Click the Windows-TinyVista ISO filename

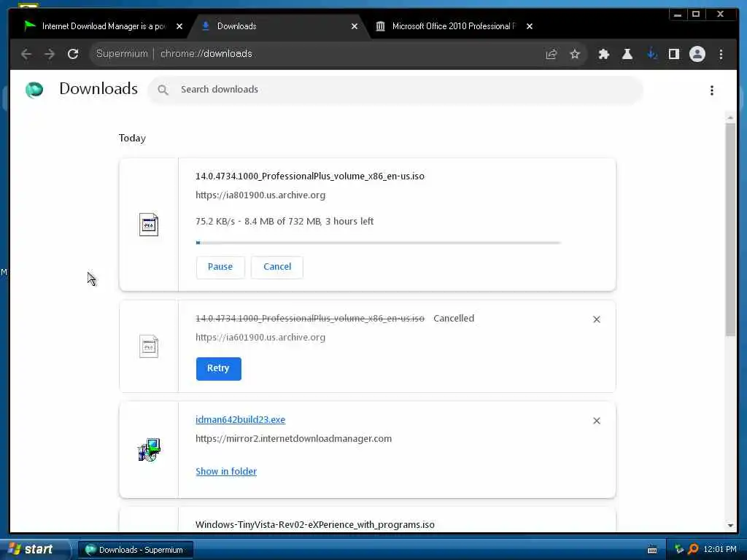(x=315, y=525)
